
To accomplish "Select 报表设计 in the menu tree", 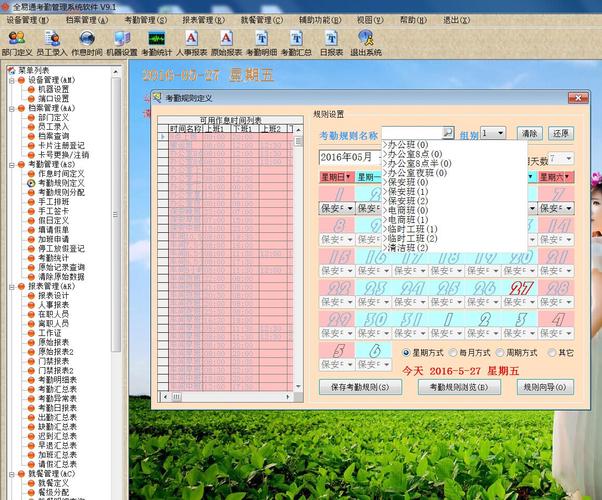I will coord(53,295).
